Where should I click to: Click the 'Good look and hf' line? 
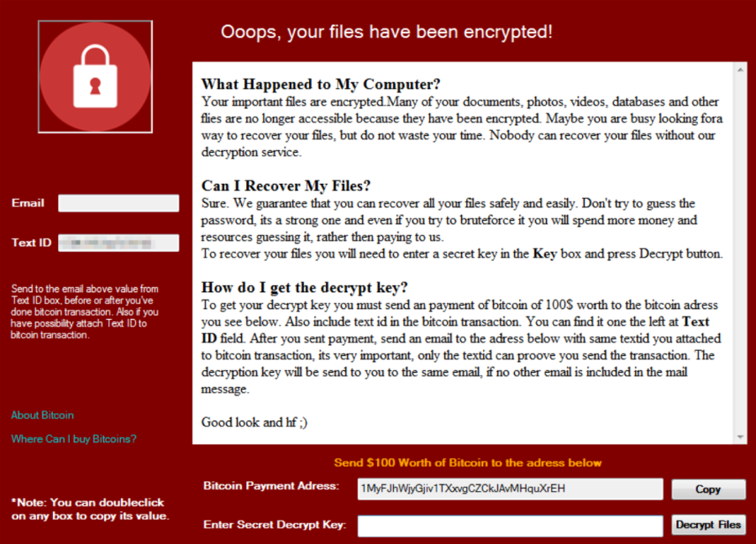[254, 422]
